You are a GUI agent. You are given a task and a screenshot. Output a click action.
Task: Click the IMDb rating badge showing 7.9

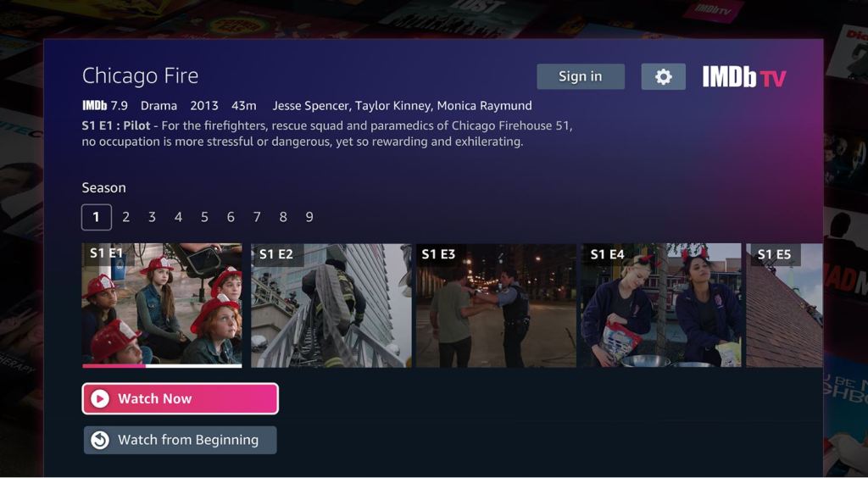pyautogui.click(x=105, y=106)
